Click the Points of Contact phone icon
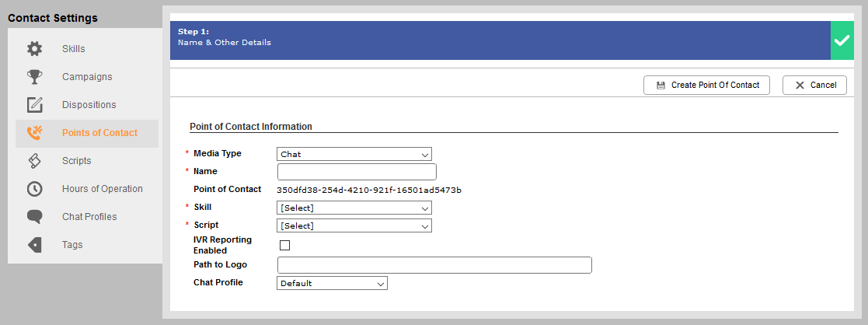The image size is (868, 325). 34,133
